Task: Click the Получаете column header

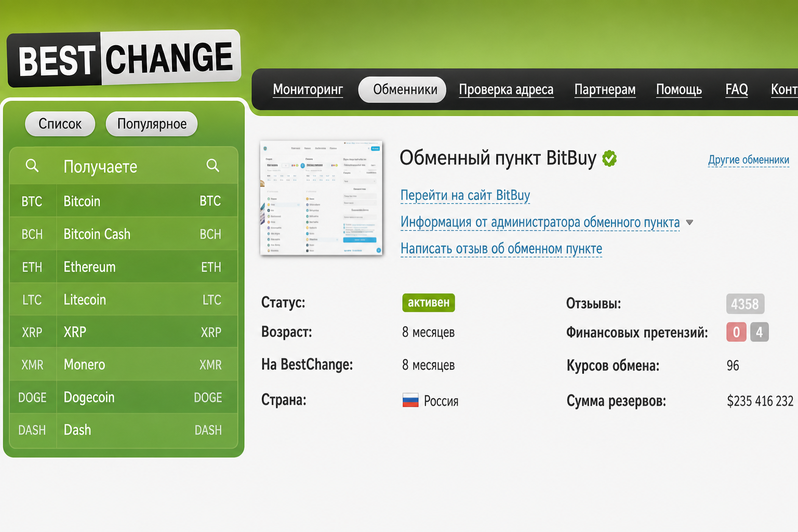Action: coord(100,167)
